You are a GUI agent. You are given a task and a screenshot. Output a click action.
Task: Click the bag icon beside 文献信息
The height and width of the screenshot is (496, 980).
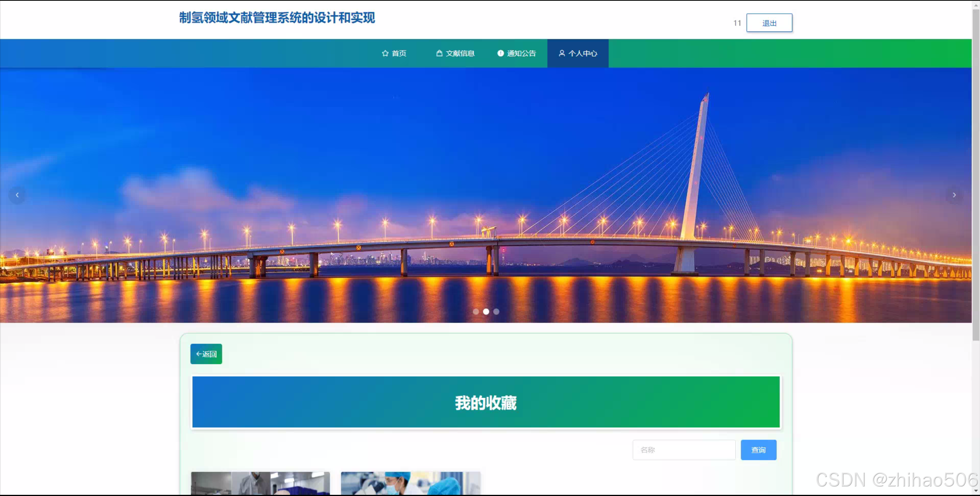coord(439,53)
